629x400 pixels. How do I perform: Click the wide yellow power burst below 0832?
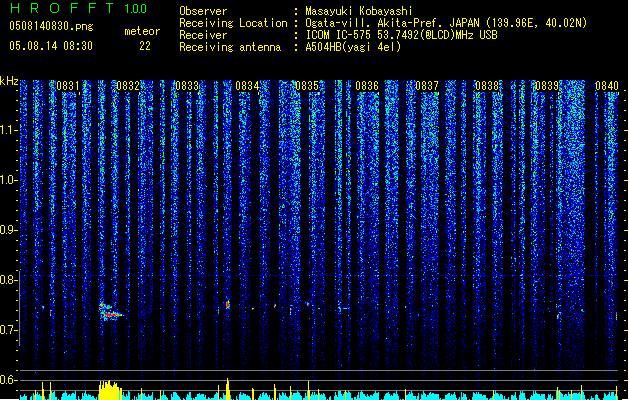point(109,390)
